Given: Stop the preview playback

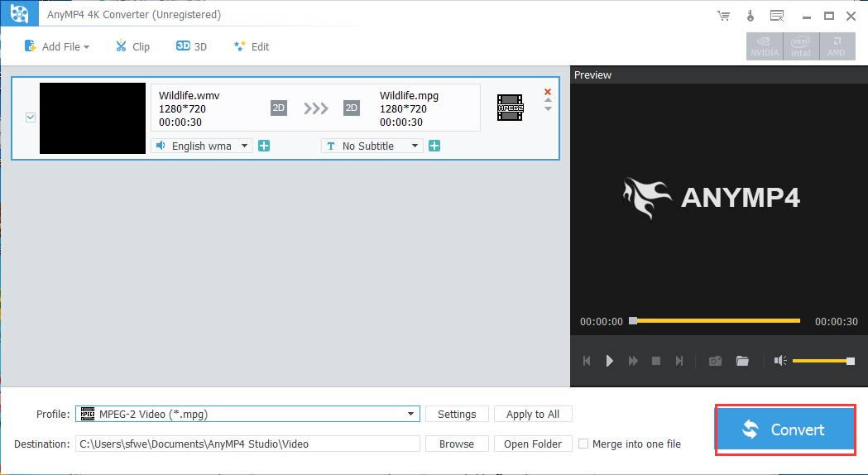Looking at the screenshot, I should pyautogui.click(x=656, y=361).
